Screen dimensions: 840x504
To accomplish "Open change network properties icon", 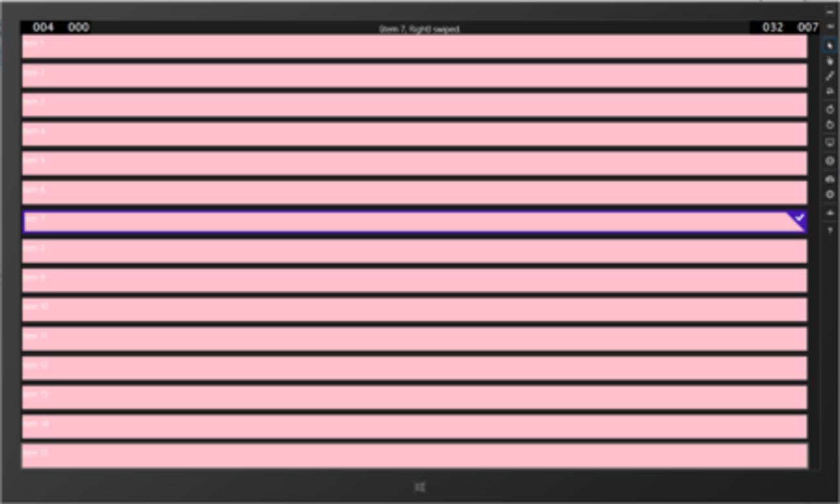I will [x=830, y=213].
